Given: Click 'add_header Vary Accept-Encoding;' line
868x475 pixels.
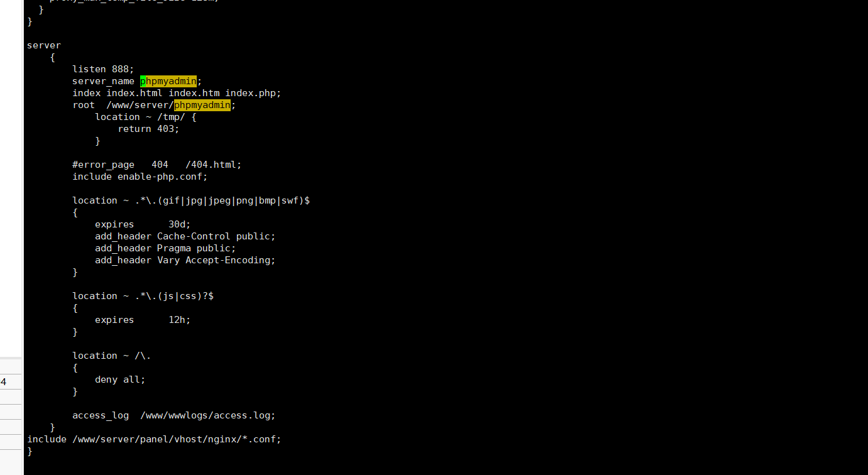Looking at the screenshot, I should [x=185, y=260].
